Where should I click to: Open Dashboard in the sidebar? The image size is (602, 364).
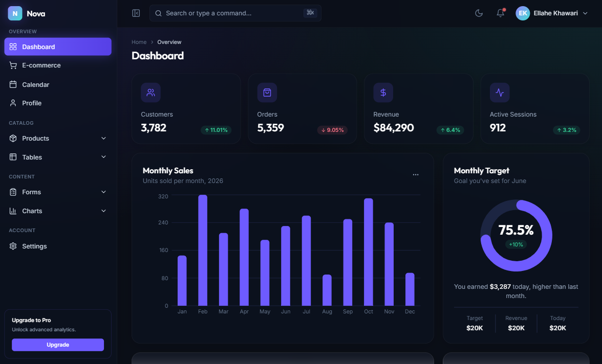click(x=58, y=47)
